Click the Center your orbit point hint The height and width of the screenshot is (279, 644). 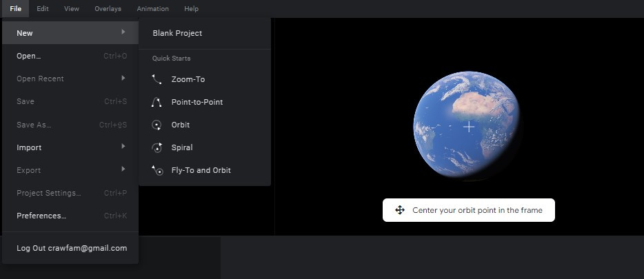(x=469, y=210)
